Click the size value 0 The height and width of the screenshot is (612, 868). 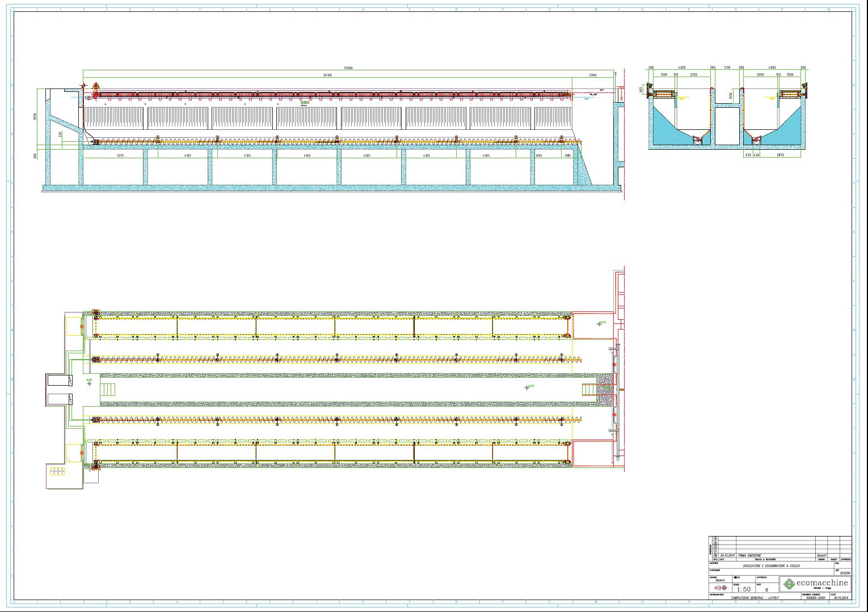(x=766, y=590)
